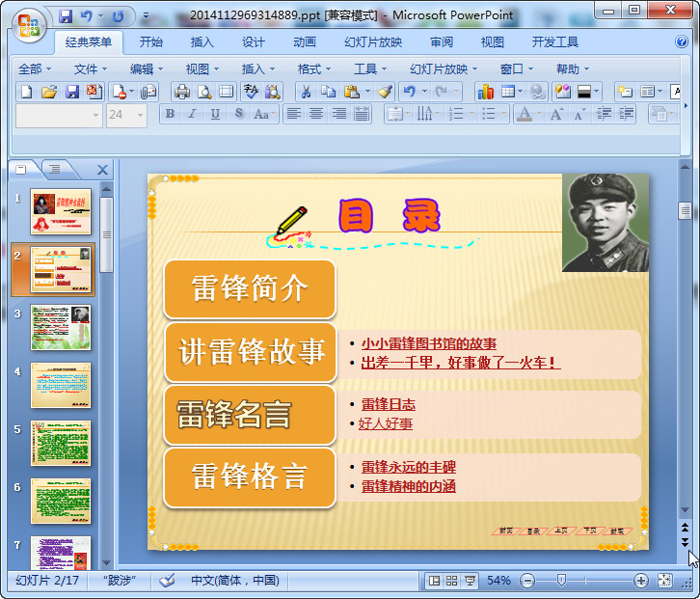Expand the 编辑 classic menu
Viewport: 700px width, 599px height.
tap(147, 69)
